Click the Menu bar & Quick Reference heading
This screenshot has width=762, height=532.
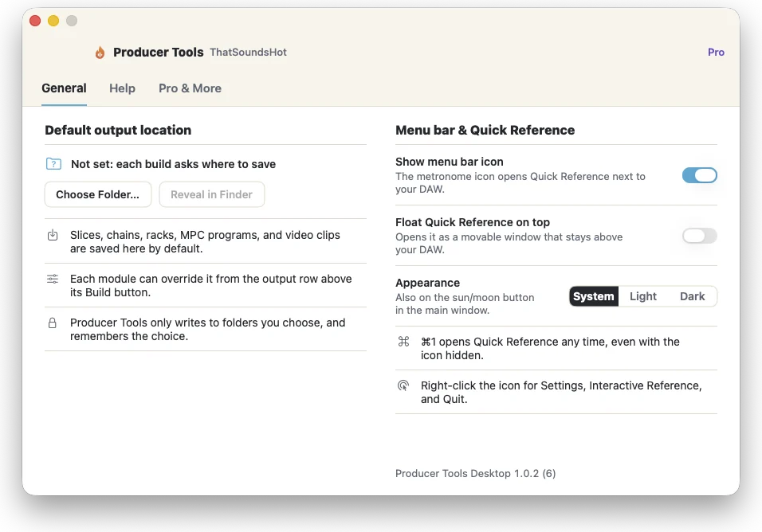pos(485,130)
